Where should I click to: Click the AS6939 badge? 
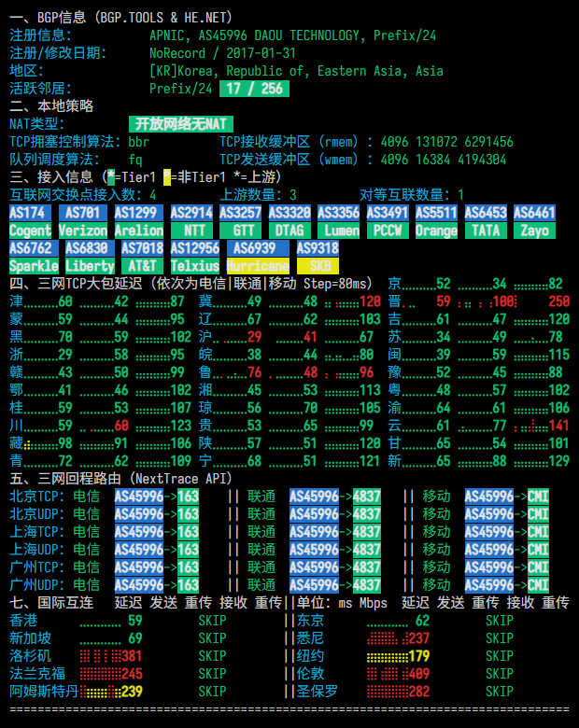coord(258,248)
